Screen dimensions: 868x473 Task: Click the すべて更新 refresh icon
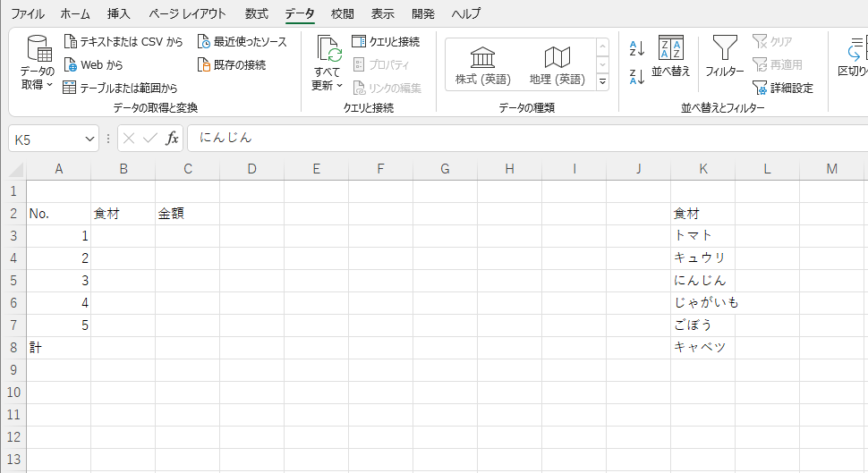click(328, 48)
